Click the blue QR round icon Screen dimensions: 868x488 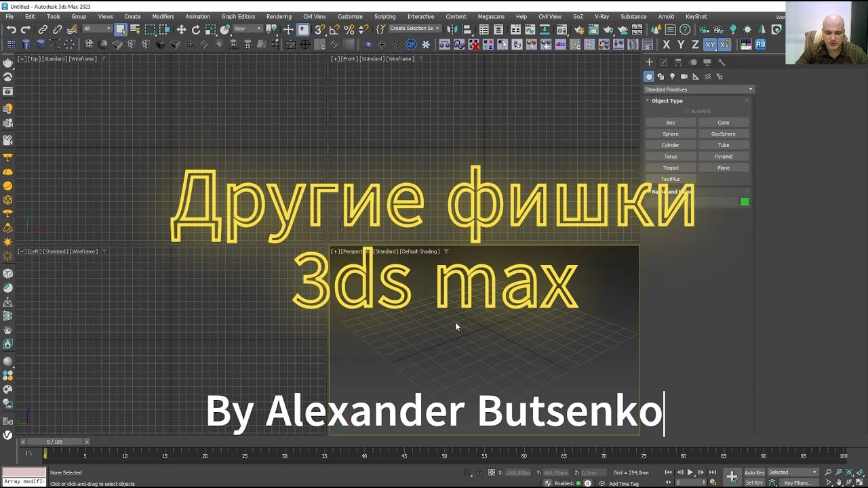(x=411, y=45)
